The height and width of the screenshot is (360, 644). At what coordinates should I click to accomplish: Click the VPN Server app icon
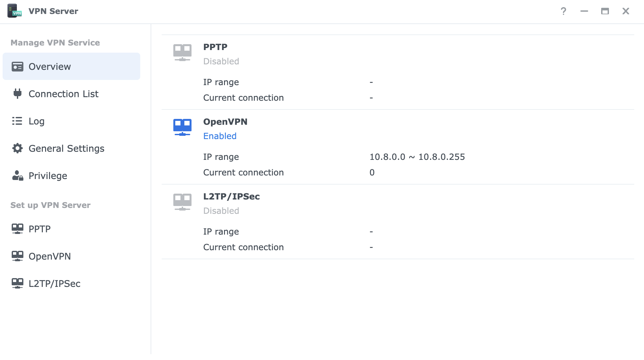click(x=14, y=11)
